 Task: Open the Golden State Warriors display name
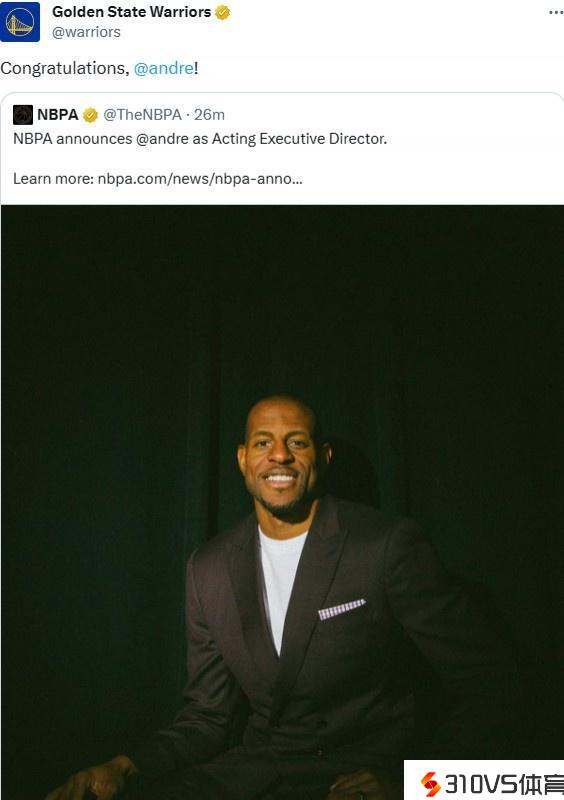tap(131, 12)
